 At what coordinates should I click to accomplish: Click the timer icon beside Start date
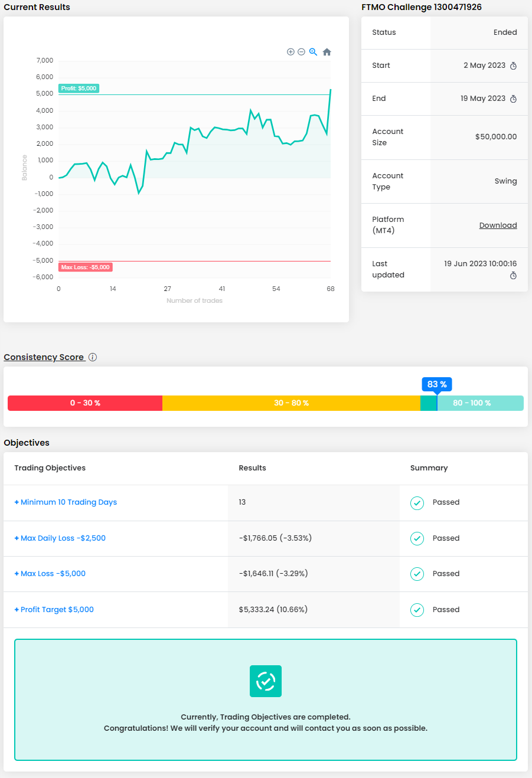click(x=513, y=66)
